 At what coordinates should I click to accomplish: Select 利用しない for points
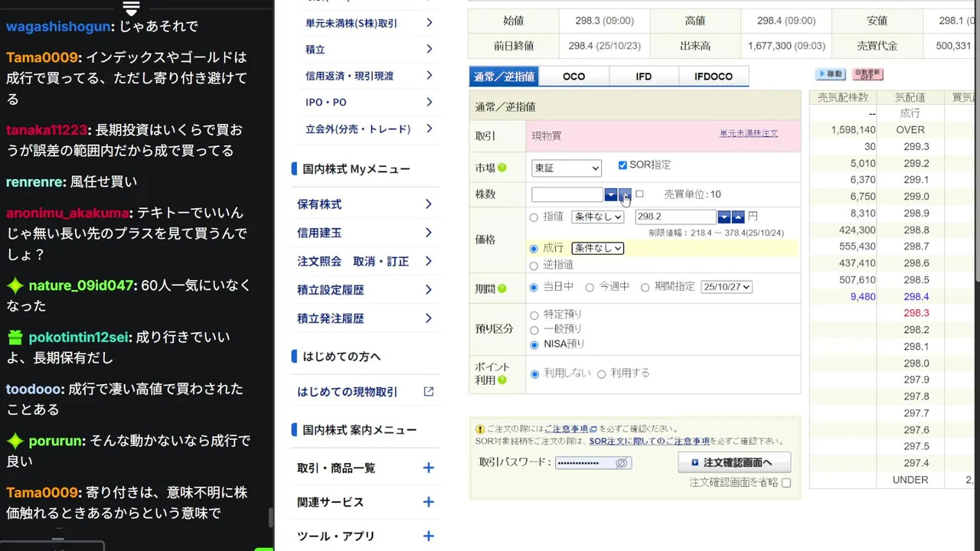[534, 374]
